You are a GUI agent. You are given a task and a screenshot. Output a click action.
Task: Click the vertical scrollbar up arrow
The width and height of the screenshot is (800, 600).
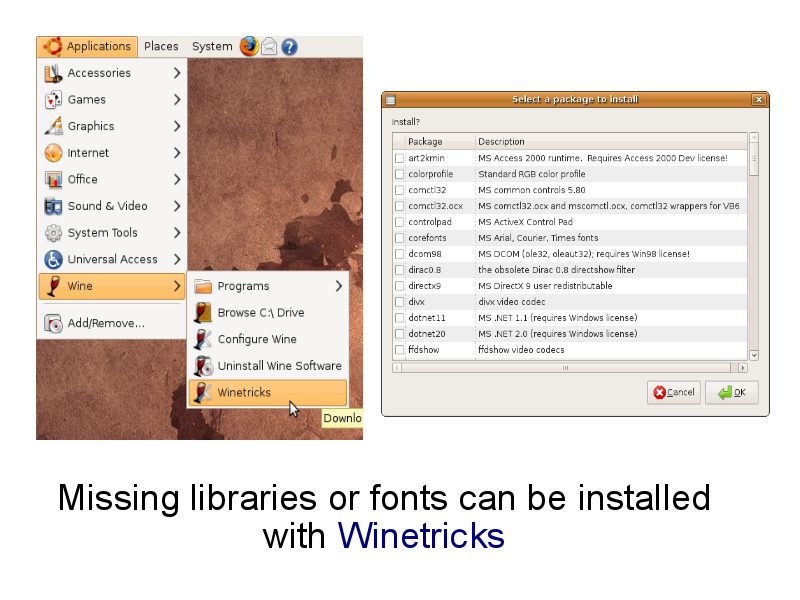(x=754, y=137)
